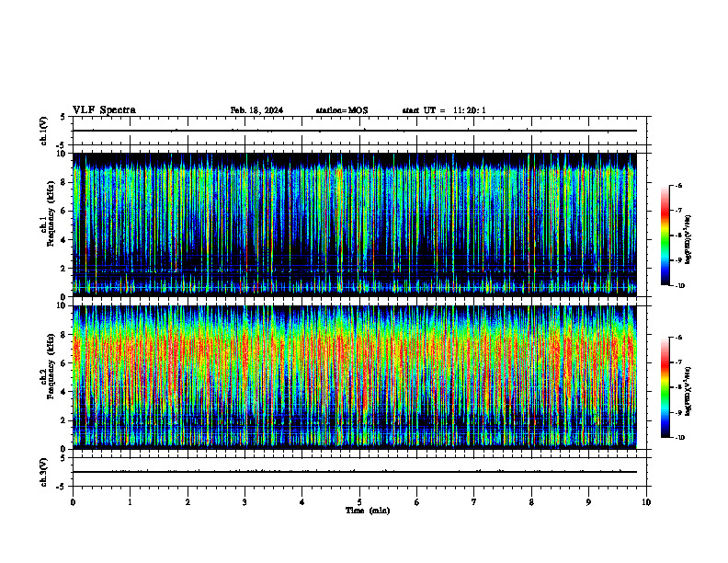Select the "start UT = 11:20: 1" text

[x=444, y=110]
